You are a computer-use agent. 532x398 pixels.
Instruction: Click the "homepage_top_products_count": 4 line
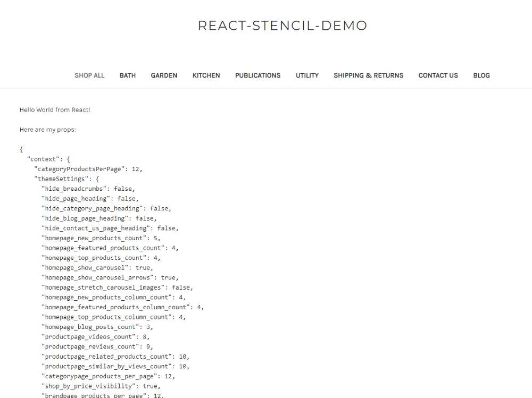(101, 257)
